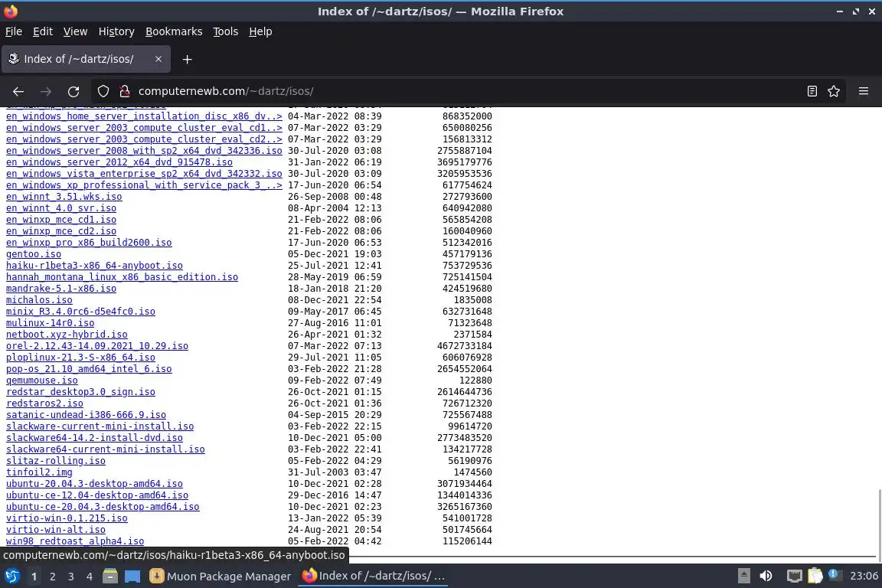Viewport: 882px width, 588px height.
Task: Open the tracking protection shield icon
Action: 103,91
